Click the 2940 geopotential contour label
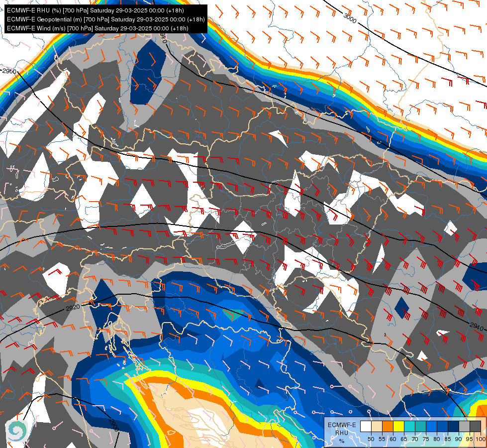Viewport: 487px width, 448px height. coord(477,327)
